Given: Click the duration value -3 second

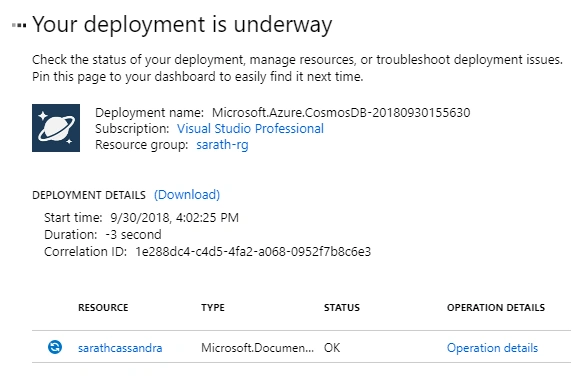Looking at the screenshot, I should [x=133, y=234].
